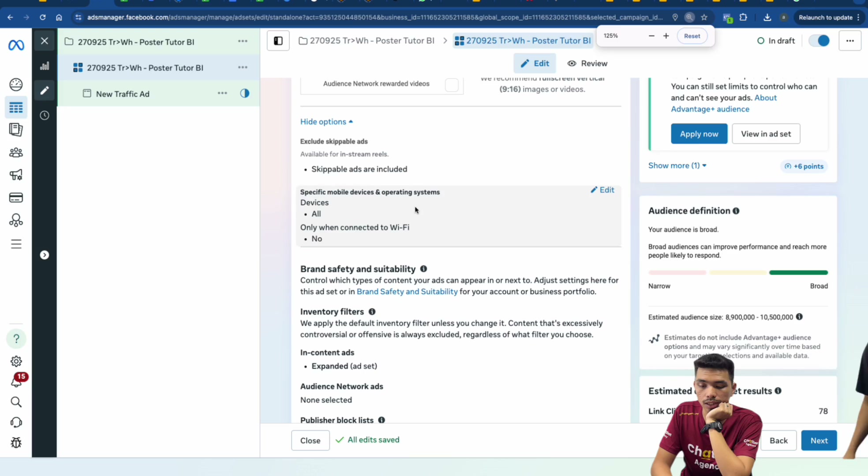Switch to the Review tab
Image resolution: width=868 pixels, height=476 pixels.
click(587, 63)
